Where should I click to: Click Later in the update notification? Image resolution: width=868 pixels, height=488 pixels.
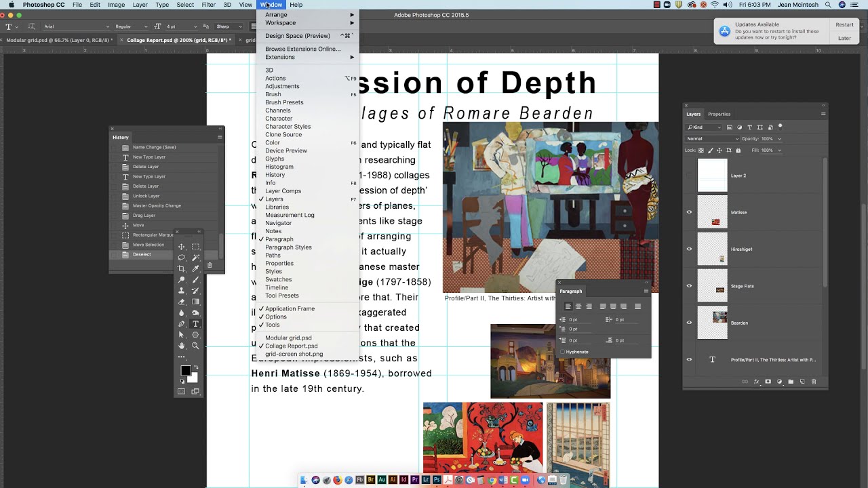(844, 38)
